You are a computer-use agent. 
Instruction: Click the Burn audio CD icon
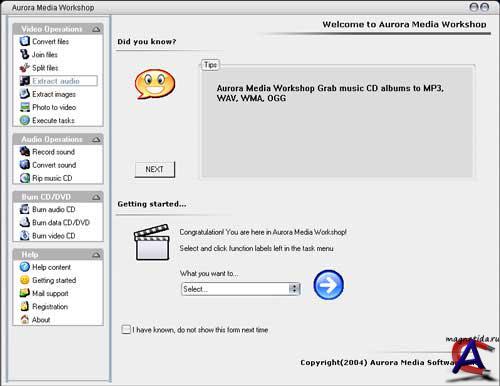pos(25,209)
